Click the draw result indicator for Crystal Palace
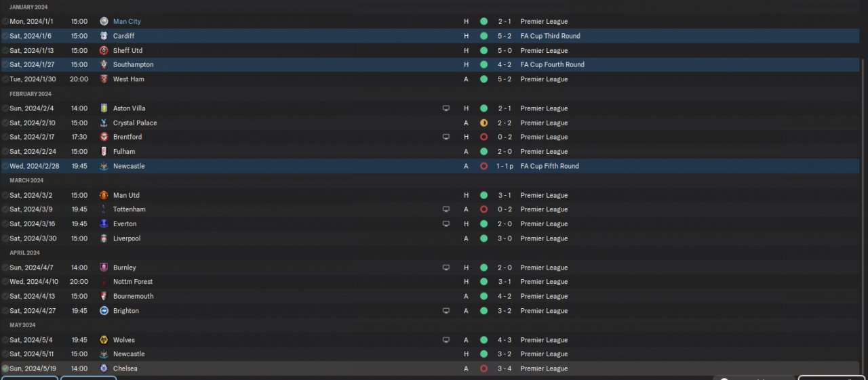The height and width of the screenshot is (380, 868). [x=484, y=123]
